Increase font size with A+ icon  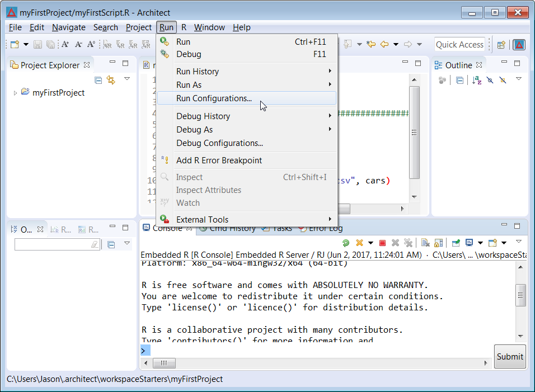coord(65,44)
